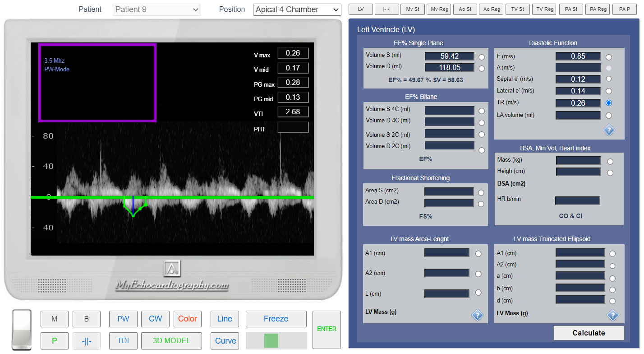Screen dimensions: 644x354
Task: Select the LA volume (ml) radio button
Action: coord(609,116)
